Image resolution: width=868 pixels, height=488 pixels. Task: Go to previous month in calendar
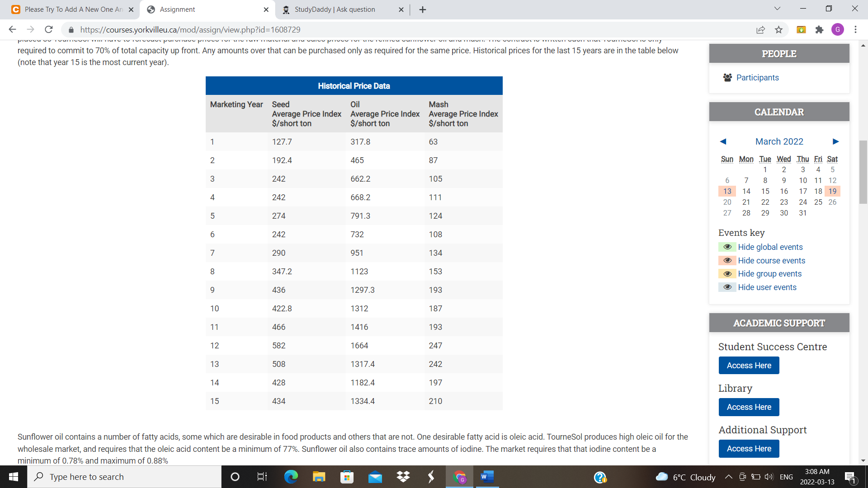723,141
